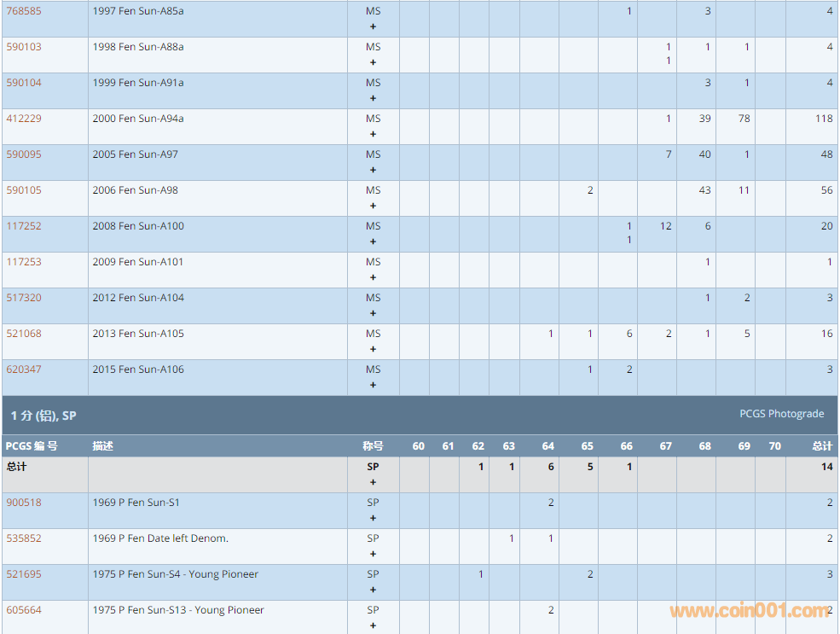Click grade 68 count for 2012 Fen Sun-A104
Image resolution: width=840 pixels, height=634 pixels.
707,298
